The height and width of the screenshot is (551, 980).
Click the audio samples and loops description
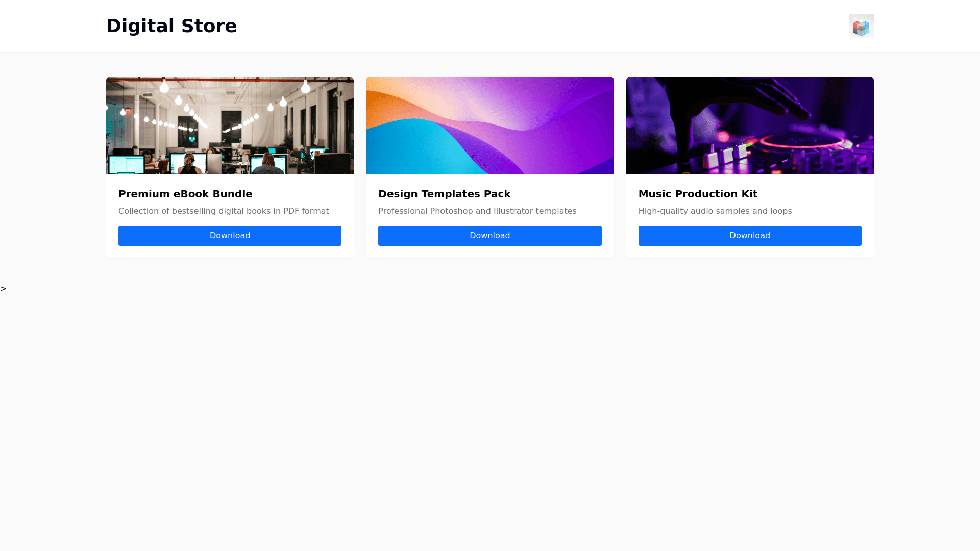click(x=715, y=211)
